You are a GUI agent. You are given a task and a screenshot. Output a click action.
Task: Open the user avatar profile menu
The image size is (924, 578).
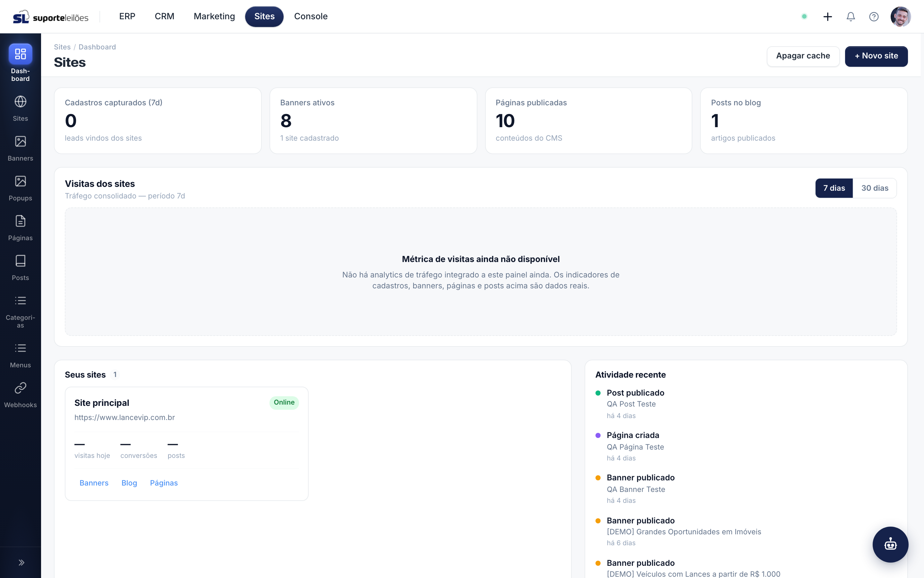(x=901, y=16)
